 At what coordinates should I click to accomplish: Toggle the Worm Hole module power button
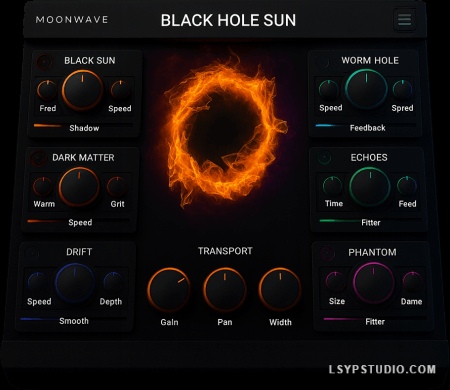pyautogui.click(x=323, y=62)
